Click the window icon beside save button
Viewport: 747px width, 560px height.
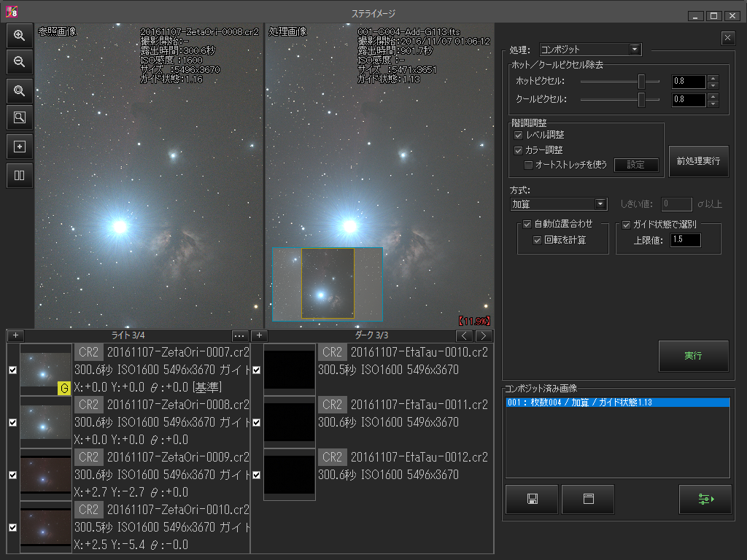(x=588, y=499)
